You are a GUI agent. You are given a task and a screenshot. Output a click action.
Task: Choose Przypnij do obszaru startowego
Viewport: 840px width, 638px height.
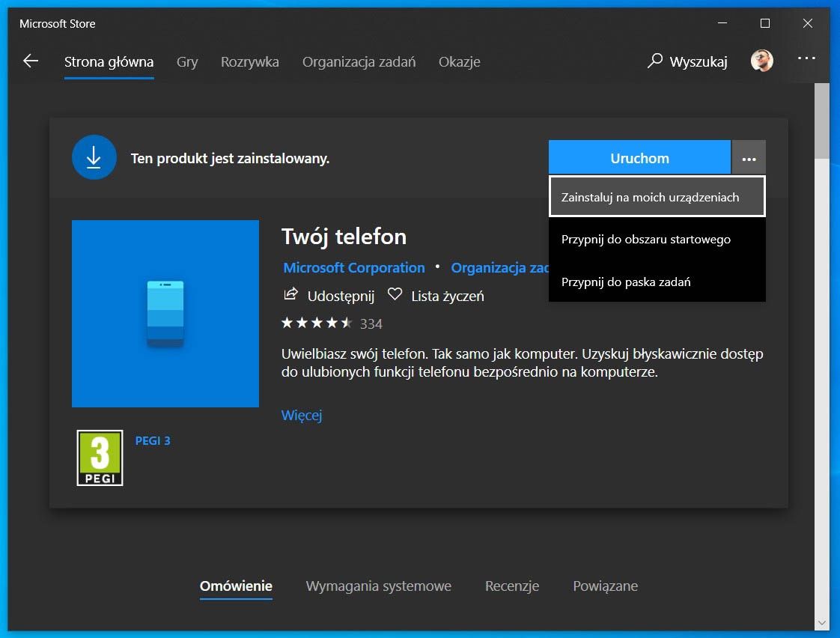[657, 239]
